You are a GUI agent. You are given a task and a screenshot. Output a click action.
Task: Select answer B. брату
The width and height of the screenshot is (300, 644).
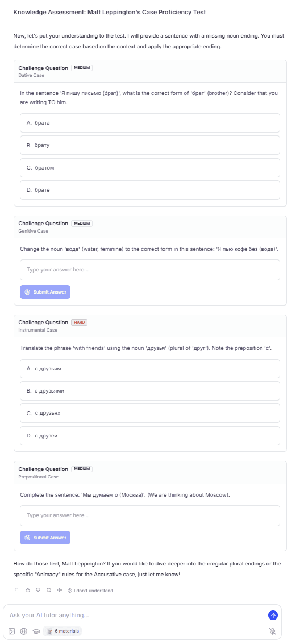pos(150,145)
